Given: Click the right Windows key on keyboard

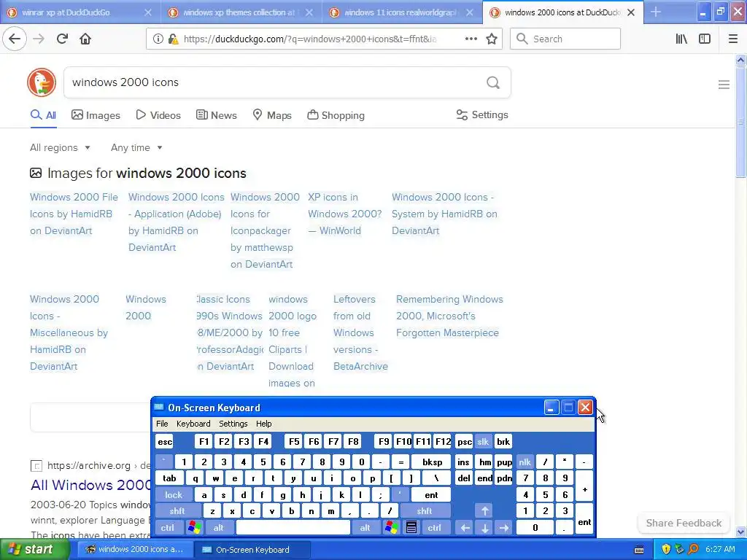Looking at the screenshot, I should pyautogui.click(x=392, y=528).
